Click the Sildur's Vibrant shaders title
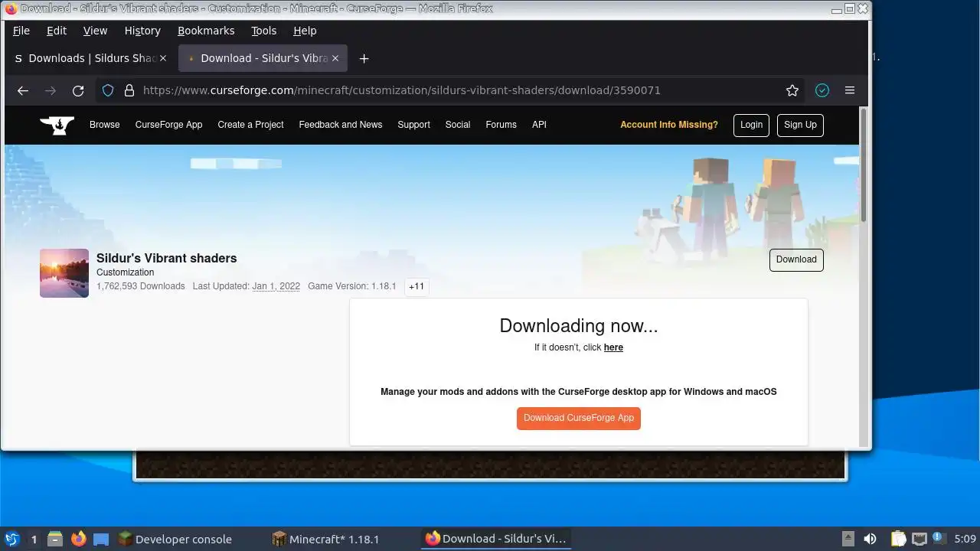Viewport: 980px width, 551px height. (x=166, y=258)
